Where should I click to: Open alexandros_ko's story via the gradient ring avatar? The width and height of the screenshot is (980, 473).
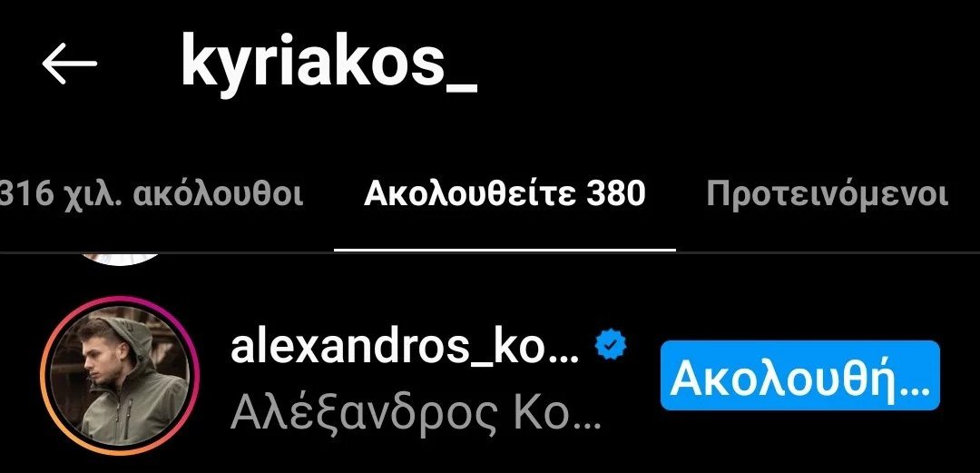click(120, 375)
